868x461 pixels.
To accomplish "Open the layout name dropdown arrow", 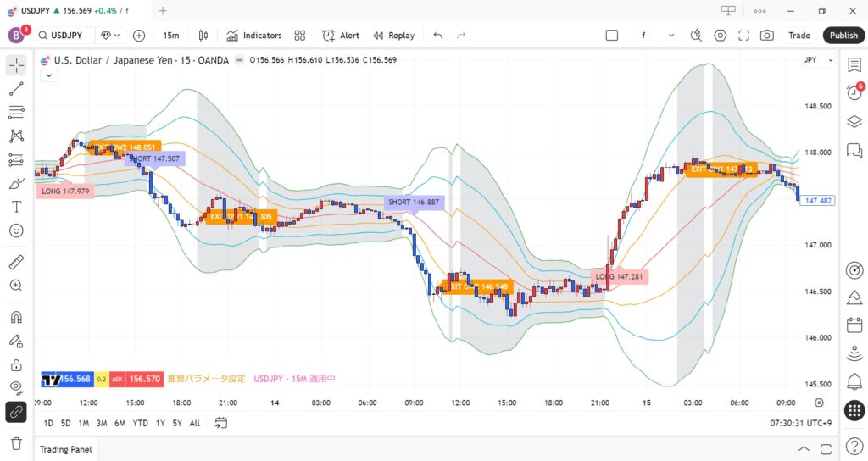I will (671, 36).
